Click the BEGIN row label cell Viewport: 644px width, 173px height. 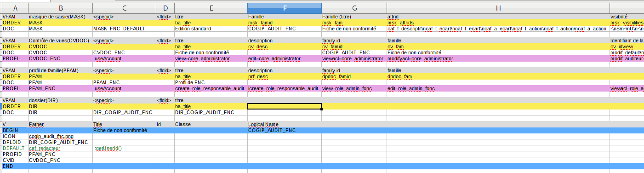click(14, 130)
